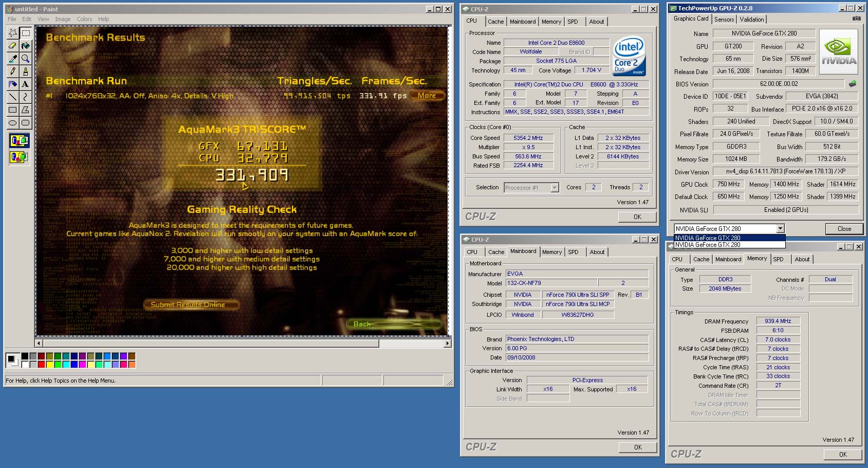Click Paint horizontal scrollbar thumb

(211, 343)
